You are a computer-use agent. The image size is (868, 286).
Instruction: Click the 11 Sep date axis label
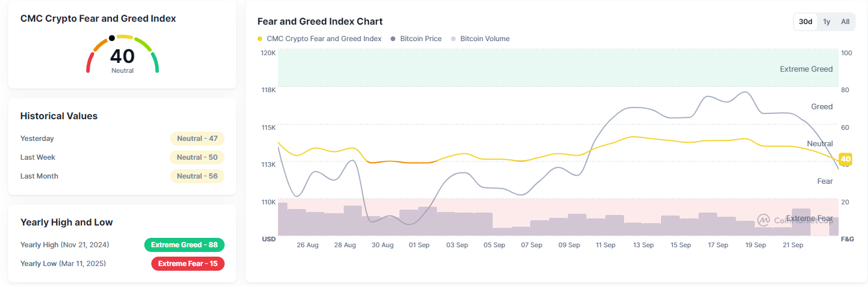(605, 245)
